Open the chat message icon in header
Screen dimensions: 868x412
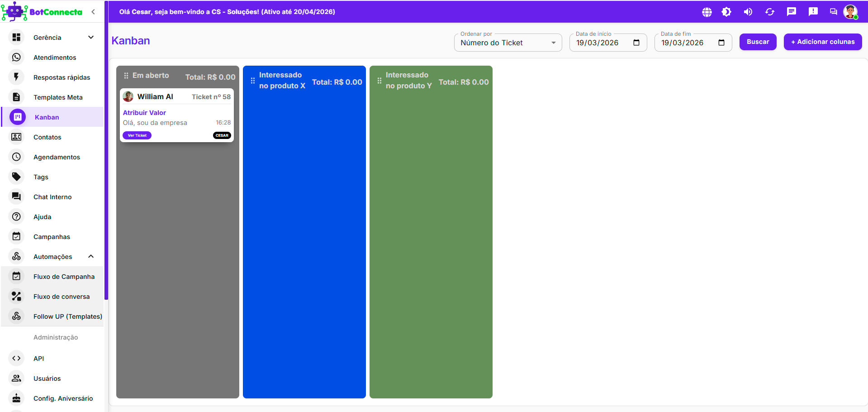(791, 12)
